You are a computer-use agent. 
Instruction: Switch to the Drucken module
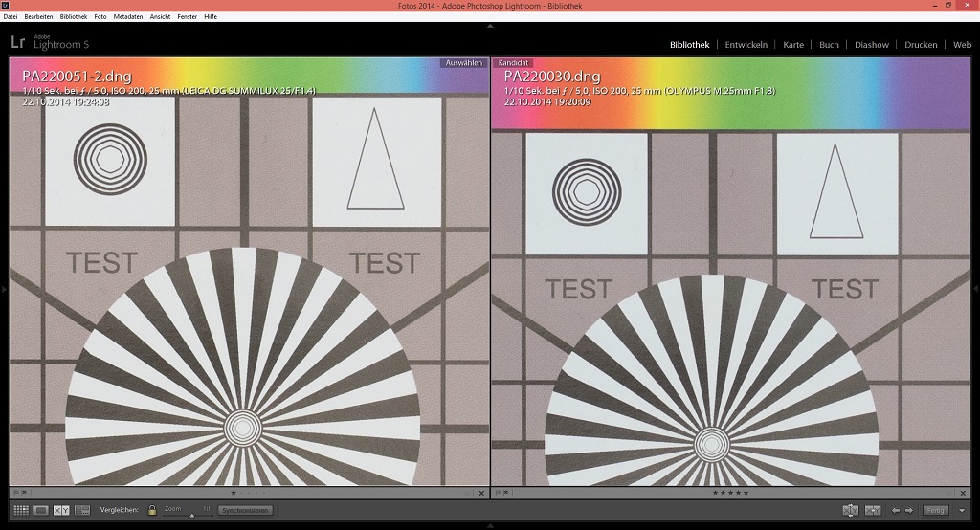tap(922, 45)
